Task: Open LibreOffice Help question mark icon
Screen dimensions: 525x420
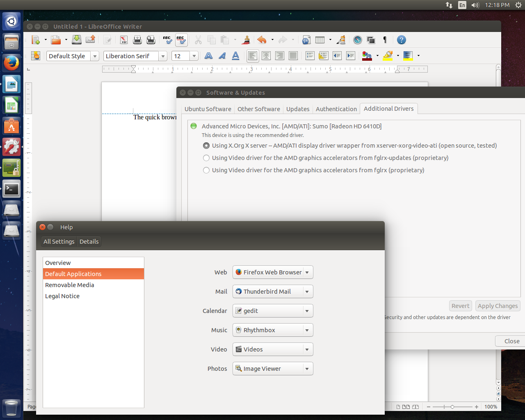Action: (402, 40)
